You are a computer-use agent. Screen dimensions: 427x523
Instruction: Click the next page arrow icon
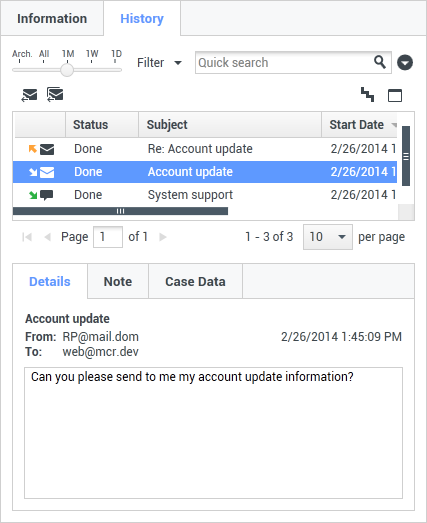click(163, 237)
